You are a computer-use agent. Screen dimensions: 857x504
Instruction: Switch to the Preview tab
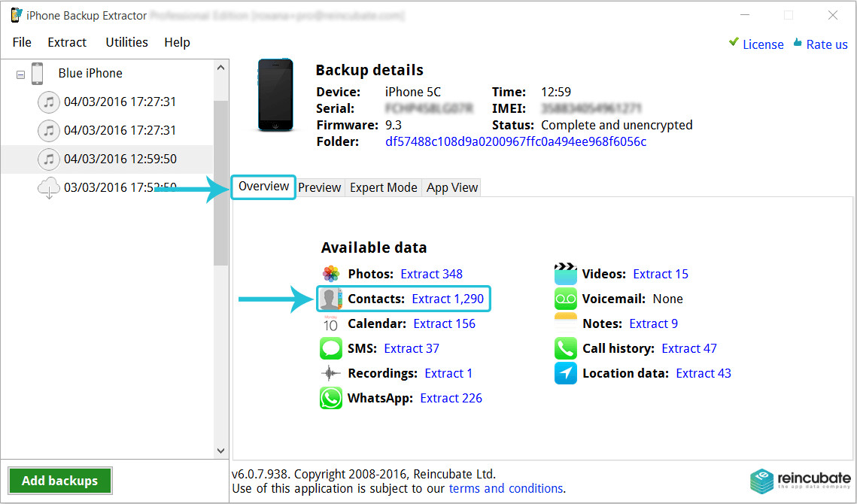point(320,187)
